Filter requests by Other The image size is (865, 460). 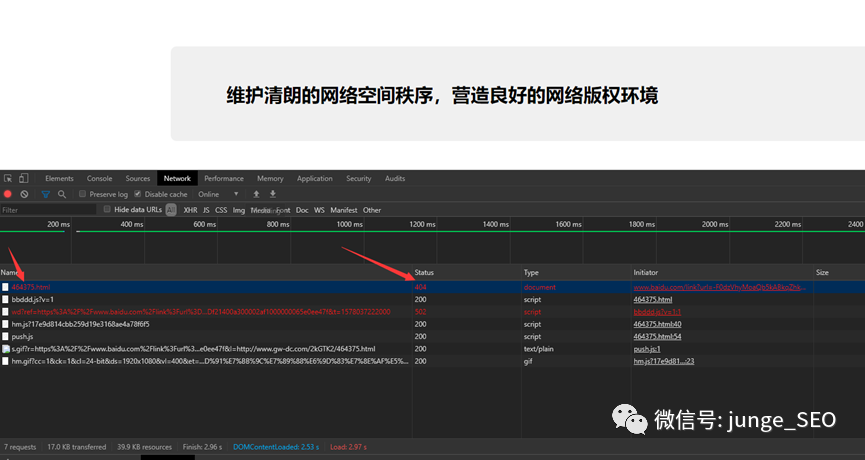click(372, 210)
